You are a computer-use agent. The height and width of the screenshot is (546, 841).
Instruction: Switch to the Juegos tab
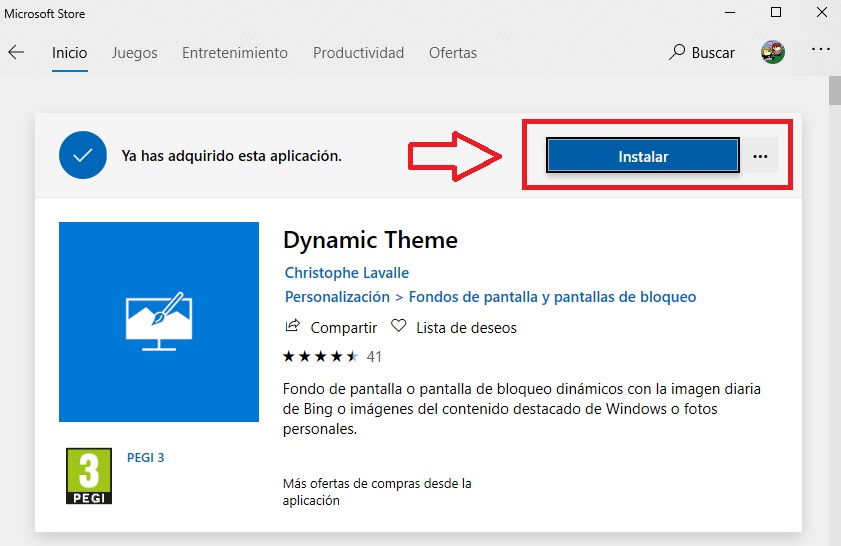click(135, 53)
